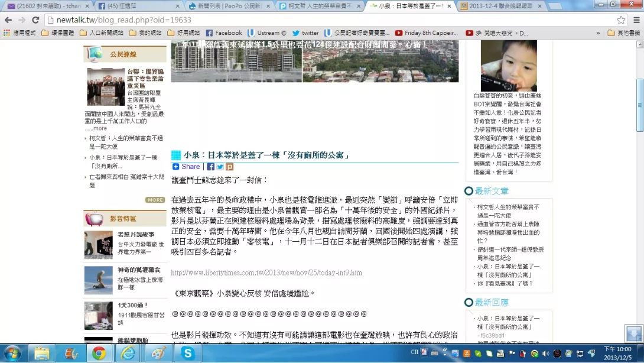This screenshot has width=644, height=363.
Task: Switch to Facebook (45) tab
Action: pyautogui.click(x=138, y=6)
